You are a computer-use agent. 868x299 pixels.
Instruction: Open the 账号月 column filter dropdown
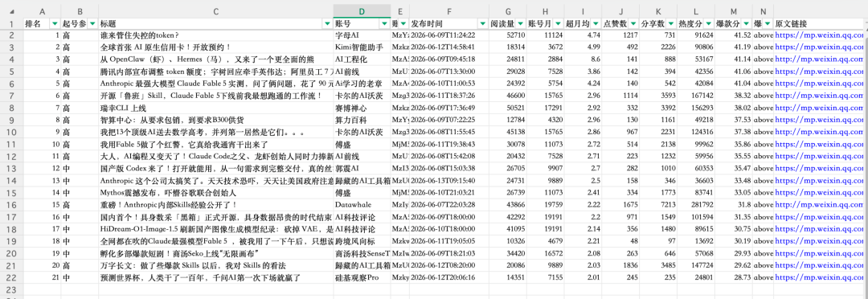point(558,24)
